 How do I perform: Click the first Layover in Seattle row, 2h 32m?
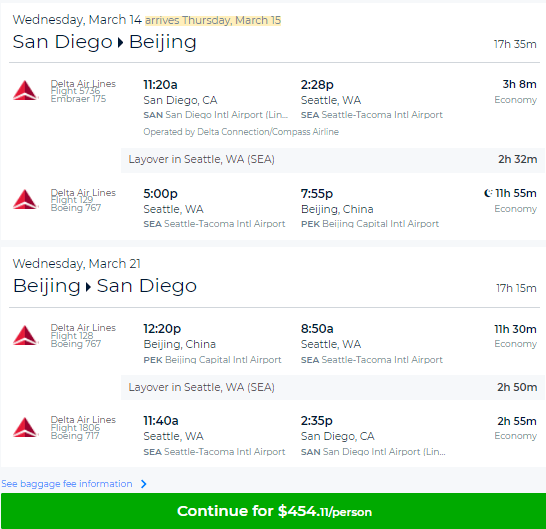pos(333,160)
